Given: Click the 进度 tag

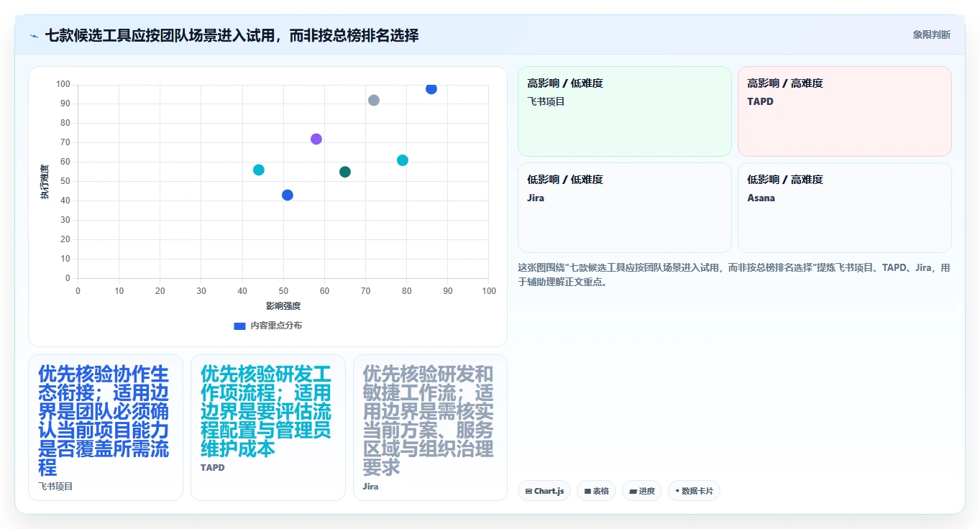Looking at the screenshot, I should coord(642,491).
